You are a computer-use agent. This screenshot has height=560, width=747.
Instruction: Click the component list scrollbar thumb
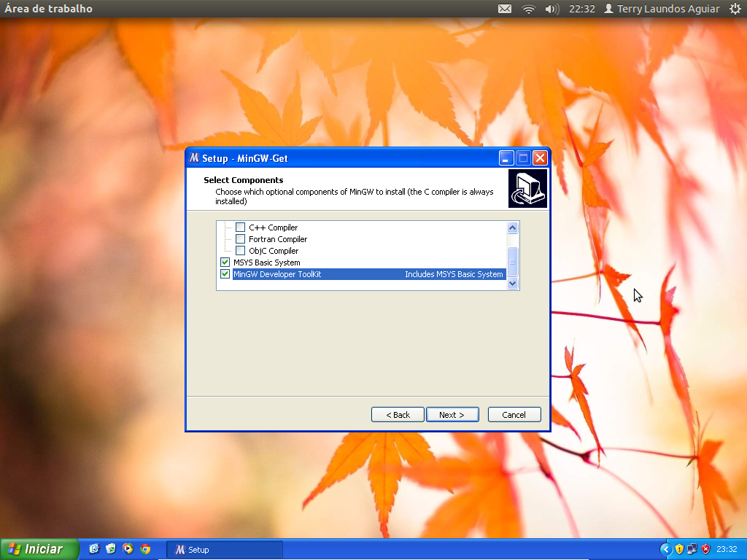coord(513,262)
